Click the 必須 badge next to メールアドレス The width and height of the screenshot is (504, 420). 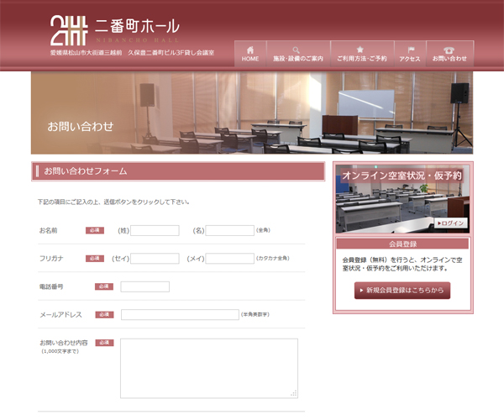104,315
